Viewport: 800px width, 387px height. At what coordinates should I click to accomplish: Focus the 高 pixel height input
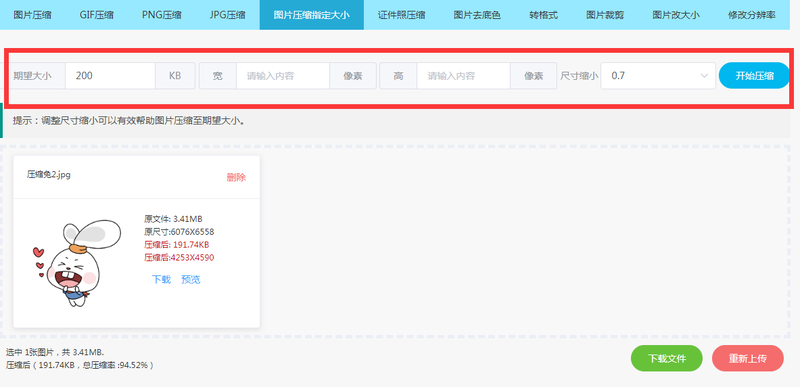click(x=463, y=76)
